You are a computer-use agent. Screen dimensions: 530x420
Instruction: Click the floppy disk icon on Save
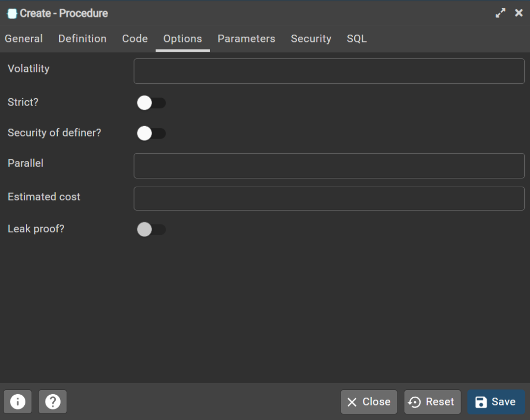pos(482,401)
